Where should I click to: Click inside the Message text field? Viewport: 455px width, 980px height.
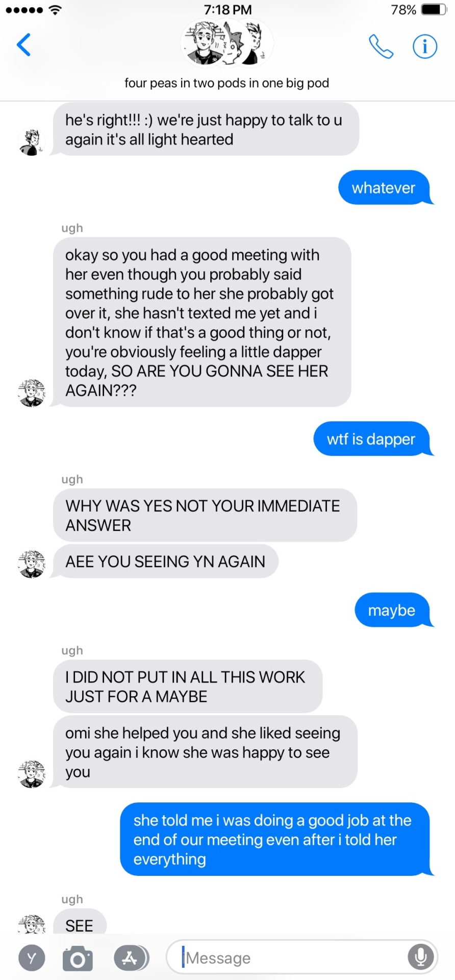[301, 958]
